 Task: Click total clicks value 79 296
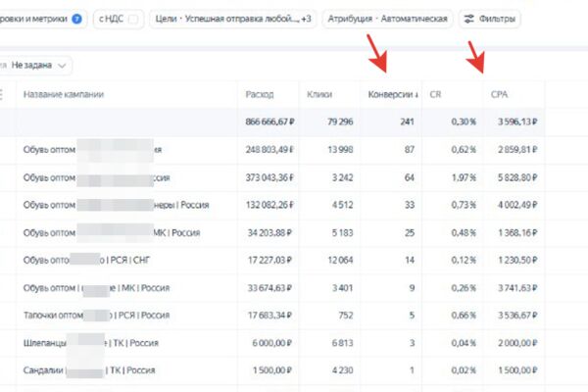(340, 122)
